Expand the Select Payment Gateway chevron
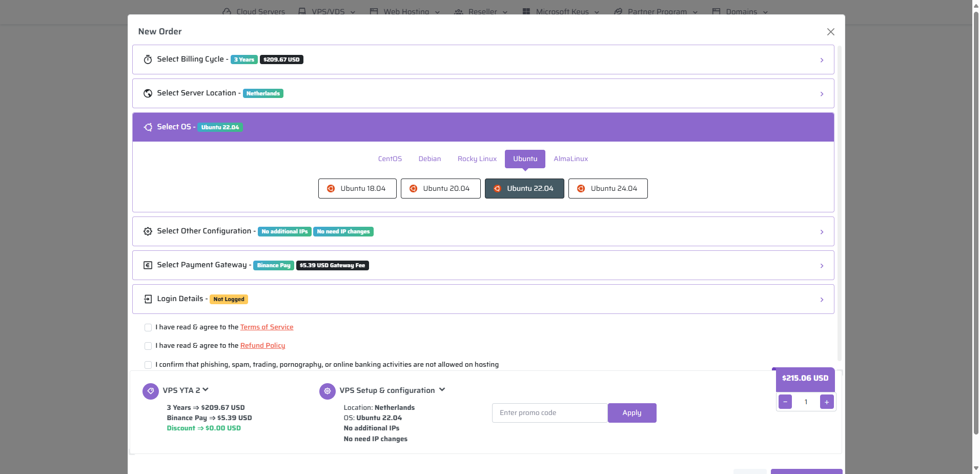980x474 pixels. [822, 266]
